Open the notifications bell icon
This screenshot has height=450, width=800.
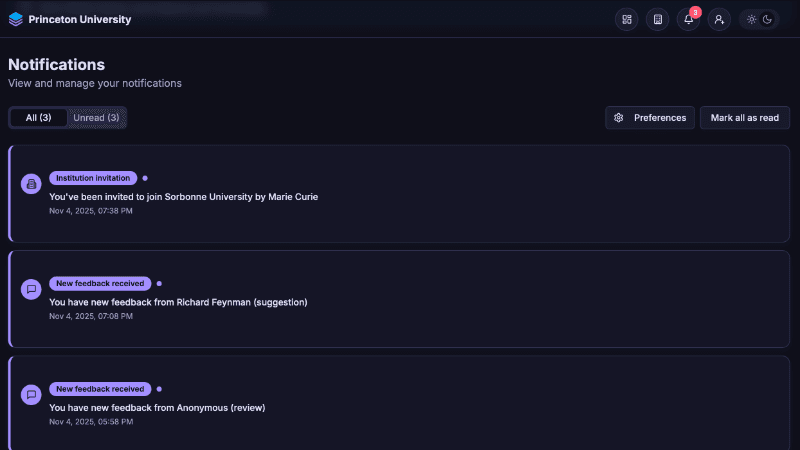(x=688, y=19)
